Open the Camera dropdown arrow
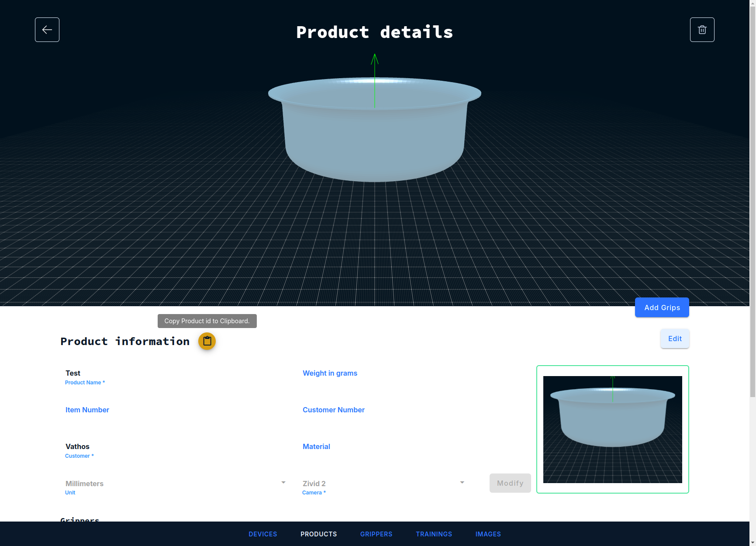Image resolution: width=756 pixels, height=546 pixels. coord(462,483)
